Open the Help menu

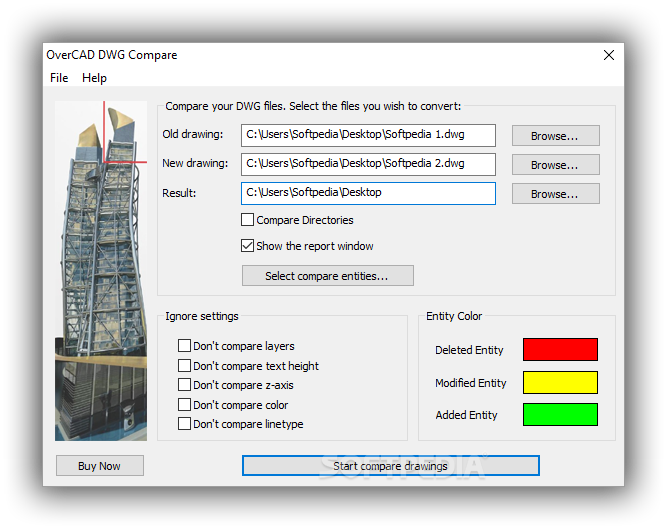(x=94, y=78)
